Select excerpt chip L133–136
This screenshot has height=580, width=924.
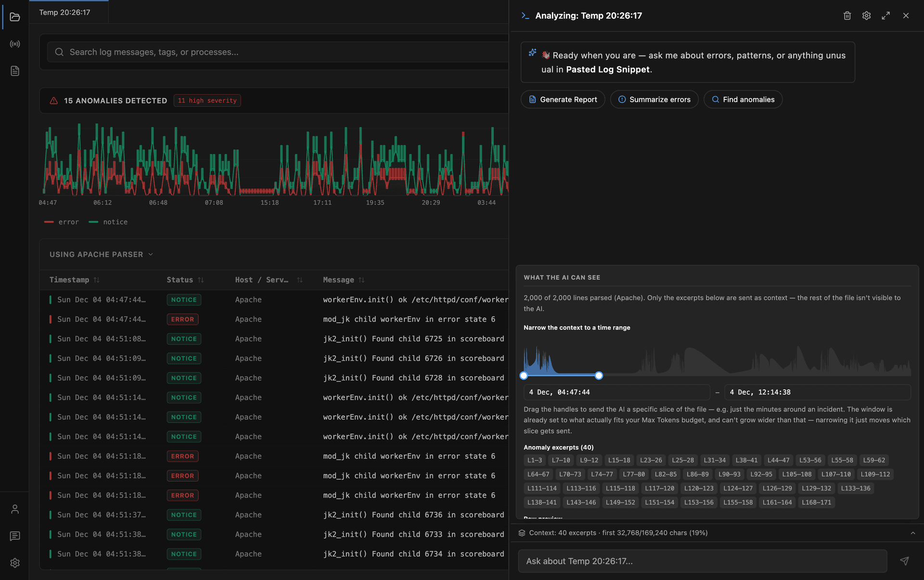click(856, 489)
